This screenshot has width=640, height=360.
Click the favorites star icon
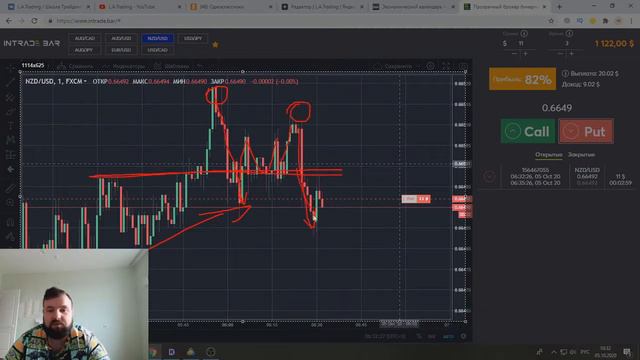click(x=215, y=44)
